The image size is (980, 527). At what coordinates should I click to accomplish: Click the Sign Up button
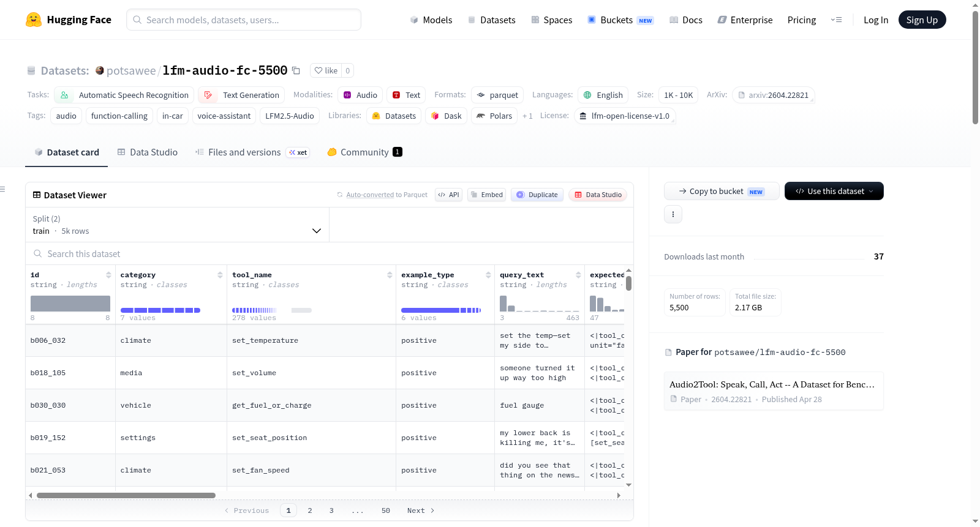[922, 20]
